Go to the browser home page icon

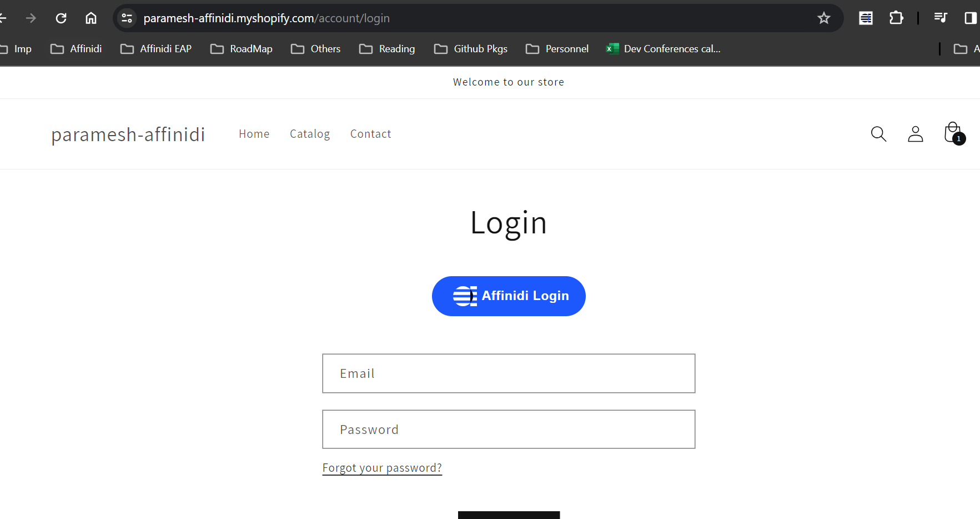click(91, 18)
